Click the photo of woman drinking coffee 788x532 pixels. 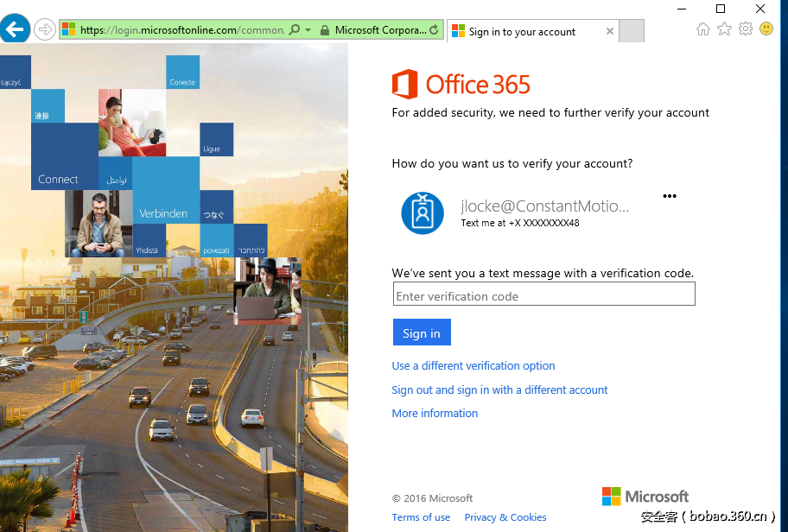click(132, 123)
